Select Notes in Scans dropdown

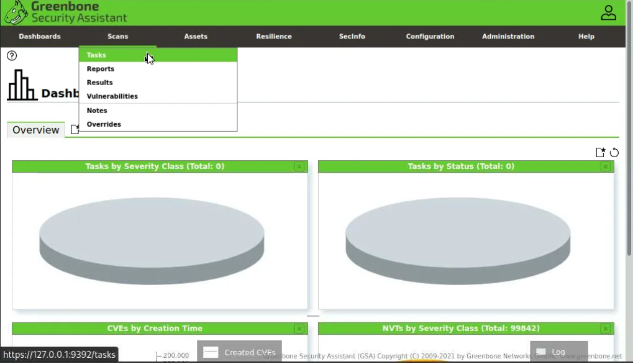[158, 110]
